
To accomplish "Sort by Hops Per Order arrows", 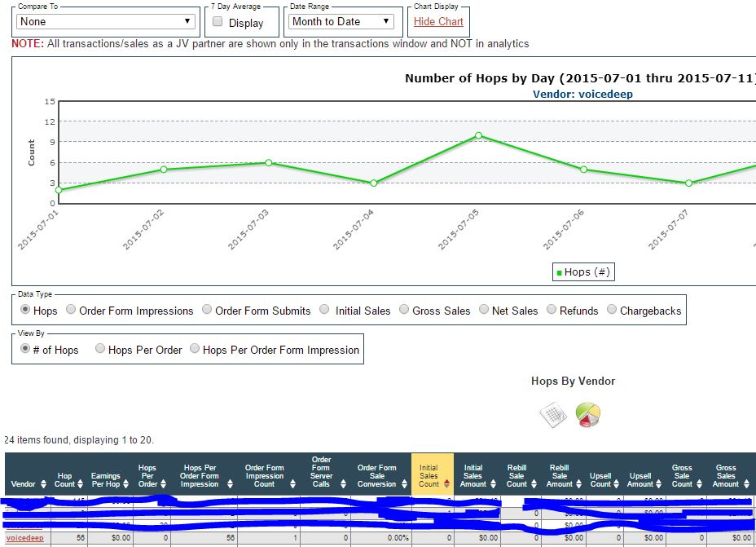I will [x=163, y=483].
